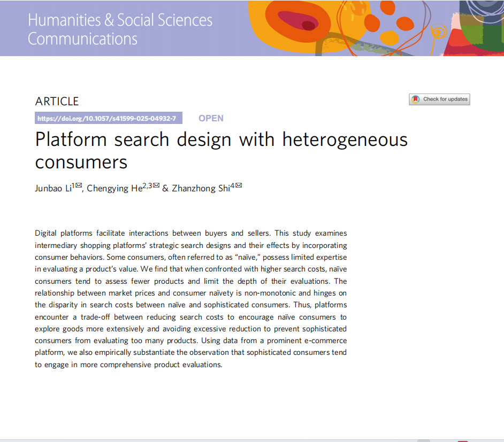
Task: Click the Humanities & Social Sciences Communications banner title
Action: pos(120,29)
